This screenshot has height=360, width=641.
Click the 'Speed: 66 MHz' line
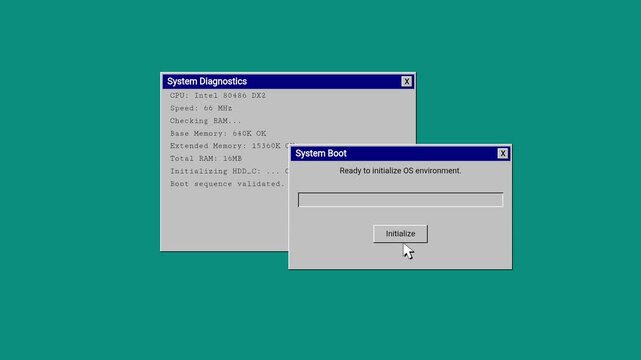pyautogui.click(x=201, y=108)
